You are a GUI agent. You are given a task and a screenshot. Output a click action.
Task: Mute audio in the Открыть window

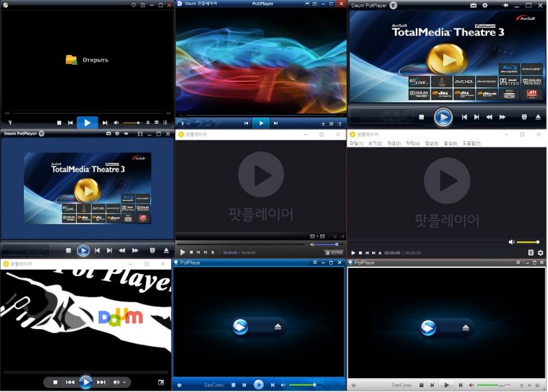pyautogui.click(x=116, y=123)
